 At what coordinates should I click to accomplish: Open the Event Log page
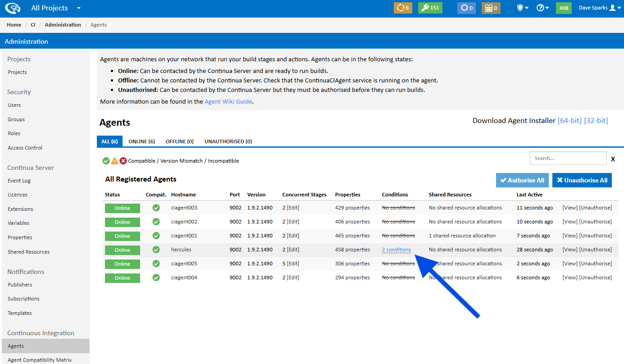tap(19, 181)
